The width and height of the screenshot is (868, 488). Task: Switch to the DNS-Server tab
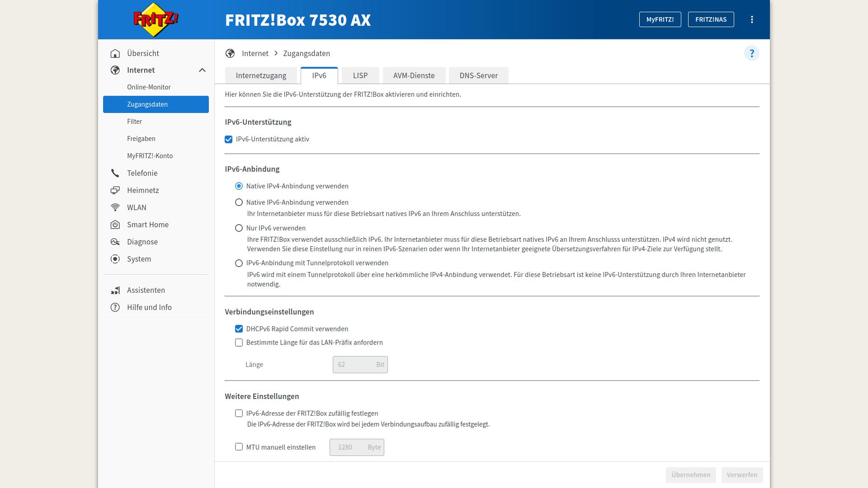click(478, 75)
